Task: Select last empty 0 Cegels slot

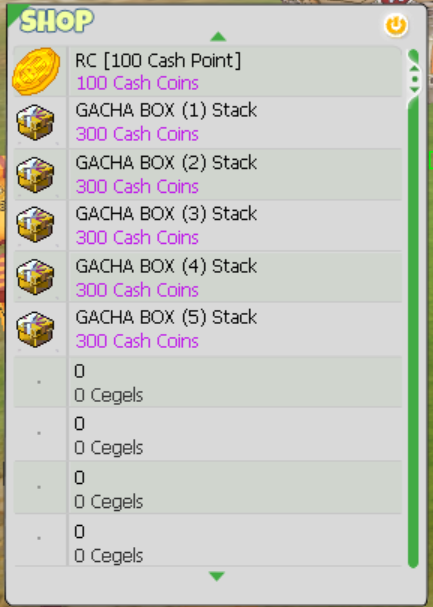Action: [x=208, y=541]
